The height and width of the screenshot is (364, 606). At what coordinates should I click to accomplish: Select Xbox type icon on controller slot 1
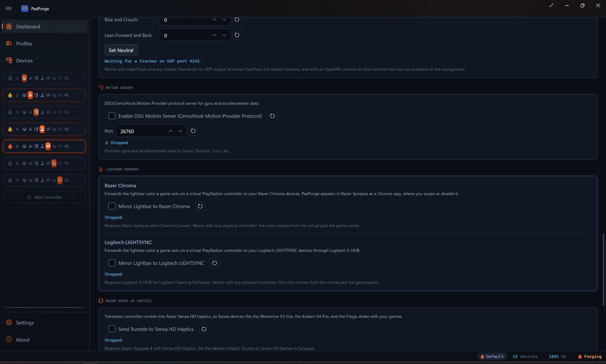24,78
